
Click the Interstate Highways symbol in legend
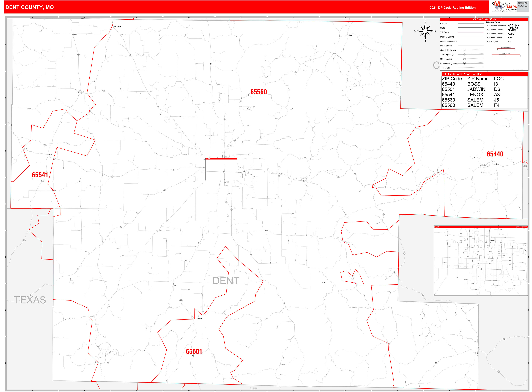click(x=465, y=63)
